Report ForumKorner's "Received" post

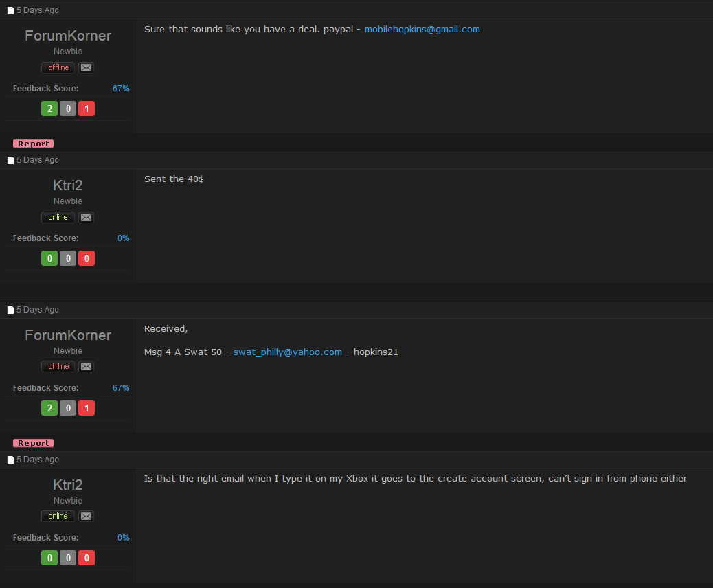coord(33,443)
